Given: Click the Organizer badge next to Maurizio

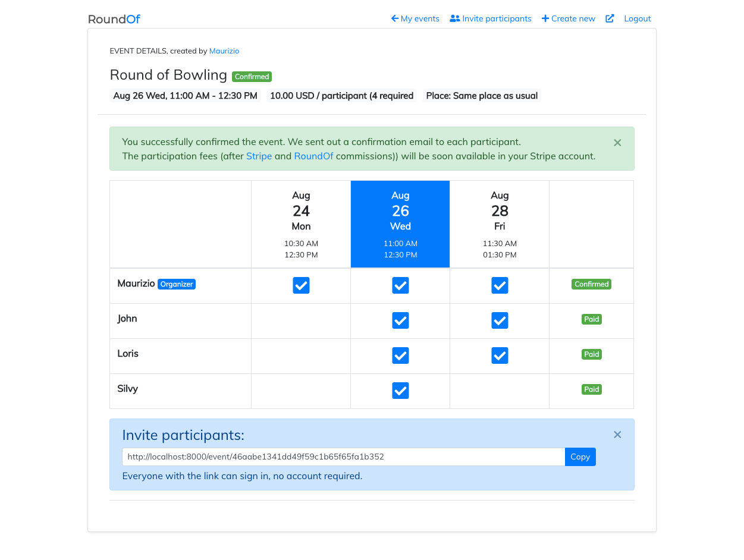Looking at the screenshot, I should coord(177,284).
